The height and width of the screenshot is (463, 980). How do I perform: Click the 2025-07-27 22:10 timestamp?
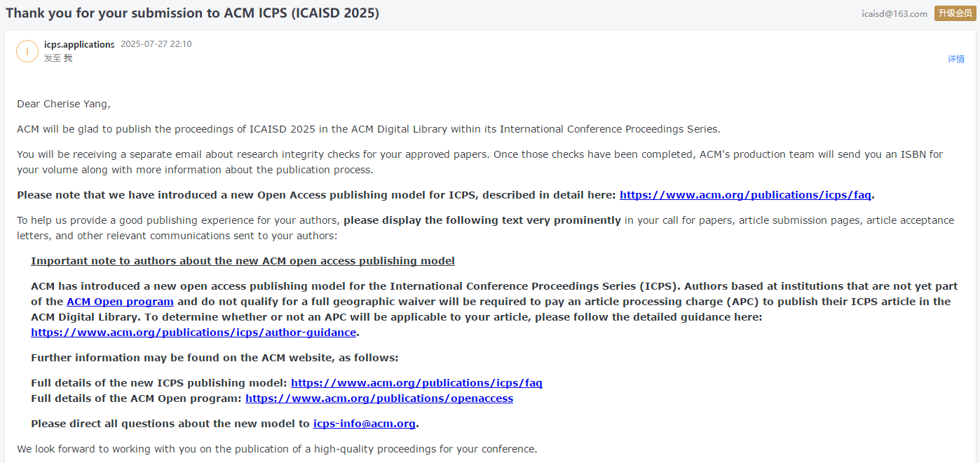click(156, 44)
